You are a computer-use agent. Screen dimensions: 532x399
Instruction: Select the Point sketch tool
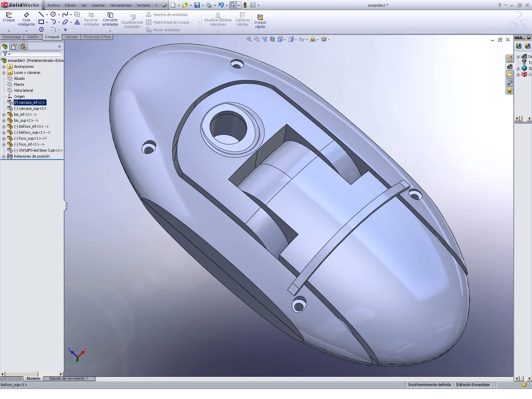pyautogui.click(x=65, y=30)
